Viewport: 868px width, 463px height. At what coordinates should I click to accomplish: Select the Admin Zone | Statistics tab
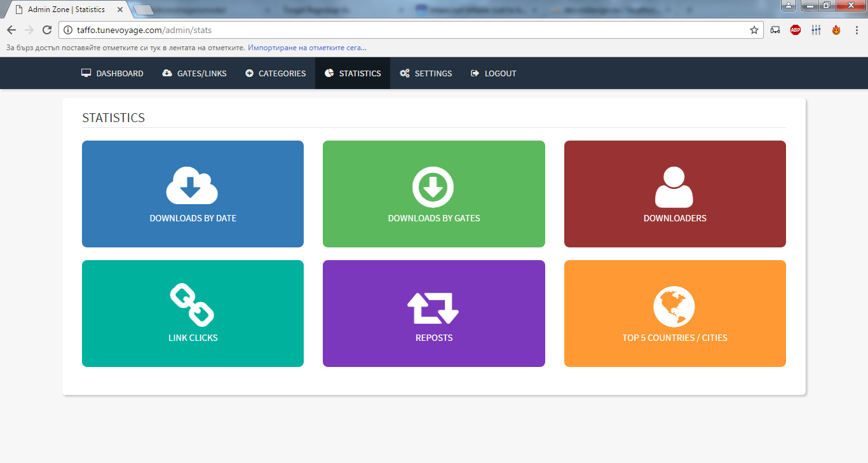coord(67,10)
